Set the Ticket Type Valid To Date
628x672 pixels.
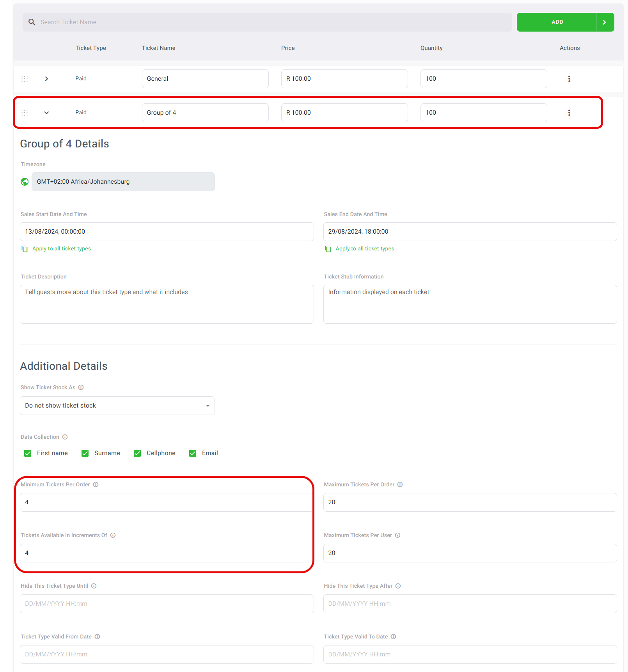pyautogui.click(x=470, y=654)
